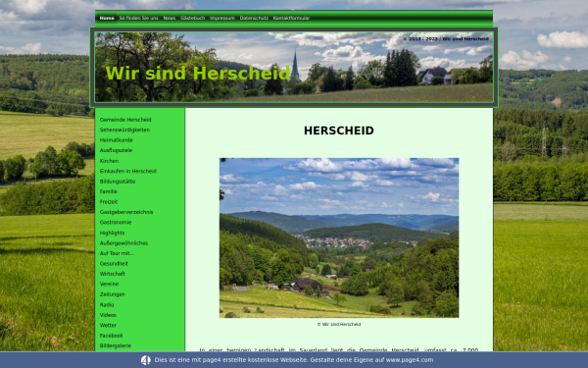588x368 pixels.
Task: Open the Gästebuch page
Action: [x=192, y=18]
